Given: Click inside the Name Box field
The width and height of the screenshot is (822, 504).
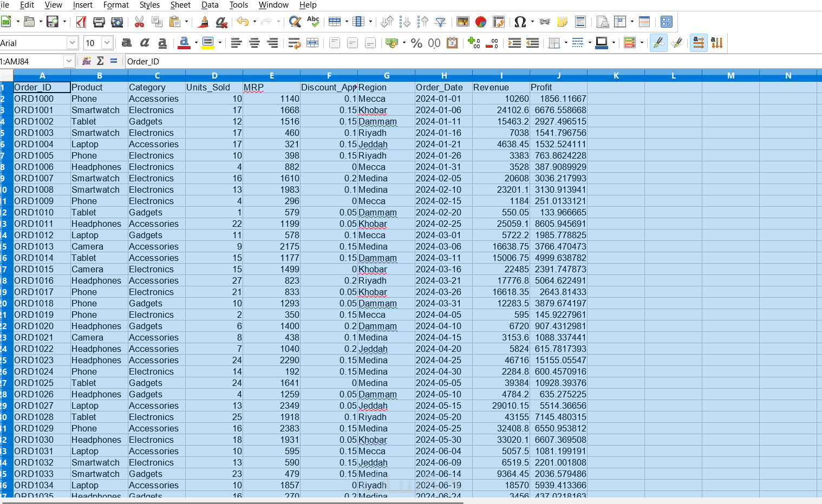Looking at the screenshot, I should (31, 61).
